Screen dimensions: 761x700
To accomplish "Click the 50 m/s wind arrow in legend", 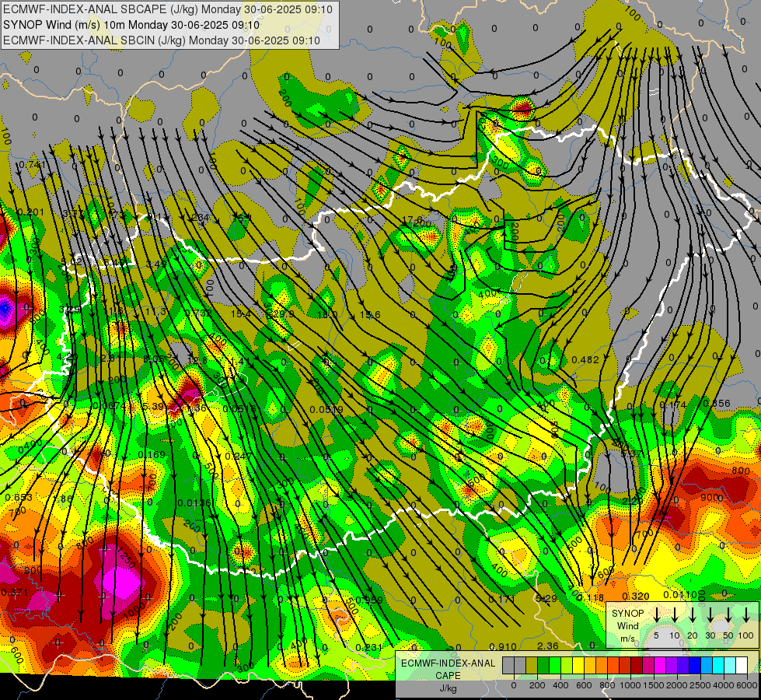I will tap(728, 614).
